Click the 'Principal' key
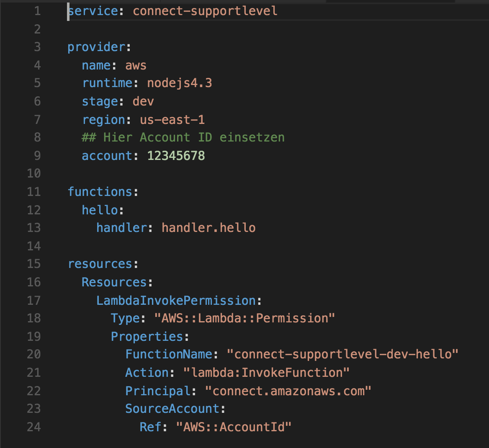Viewport: 489px width, 448px height. coord(158,391)
